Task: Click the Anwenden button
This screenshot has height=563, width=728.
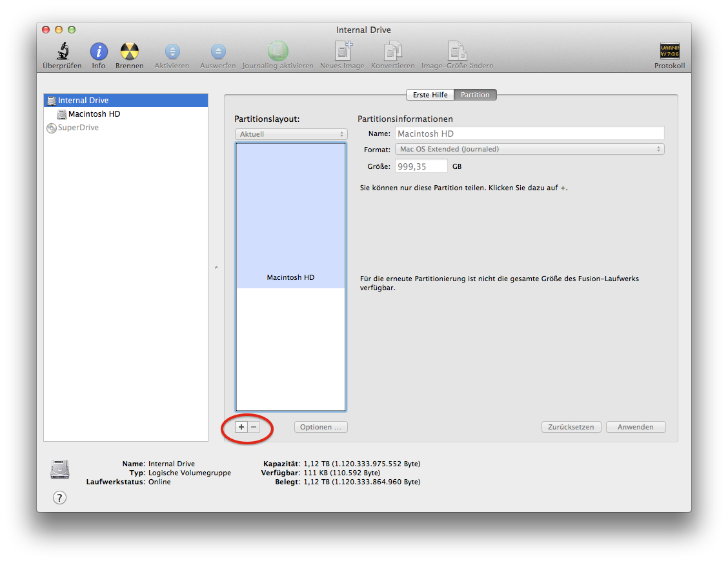Action: tap(635, 426)
